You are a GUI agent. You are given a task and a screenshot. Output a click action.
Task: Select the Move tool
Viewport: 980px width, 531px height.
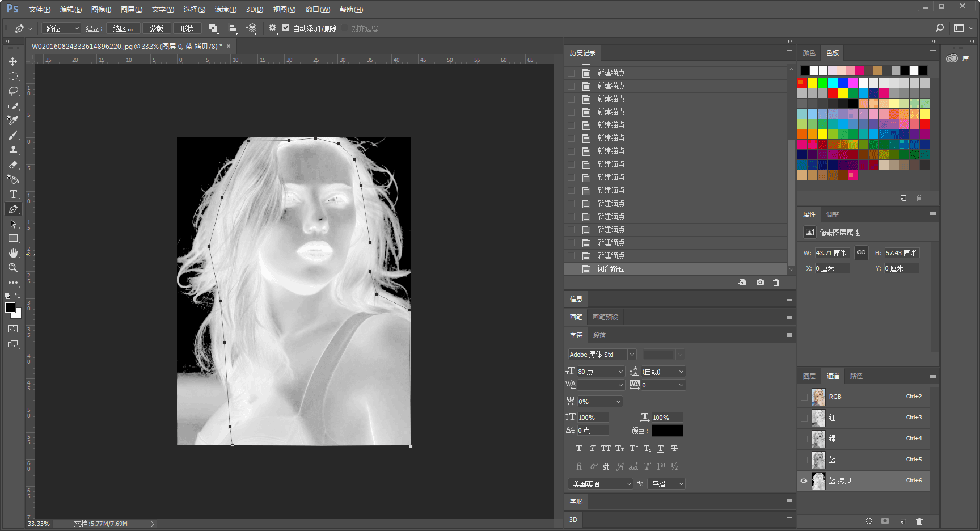(x=13, y=61)
